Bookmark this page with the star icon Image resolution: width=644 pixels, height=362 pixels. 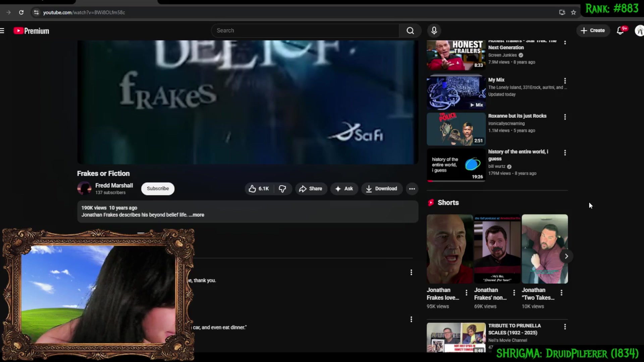click(x=573, y=12)
